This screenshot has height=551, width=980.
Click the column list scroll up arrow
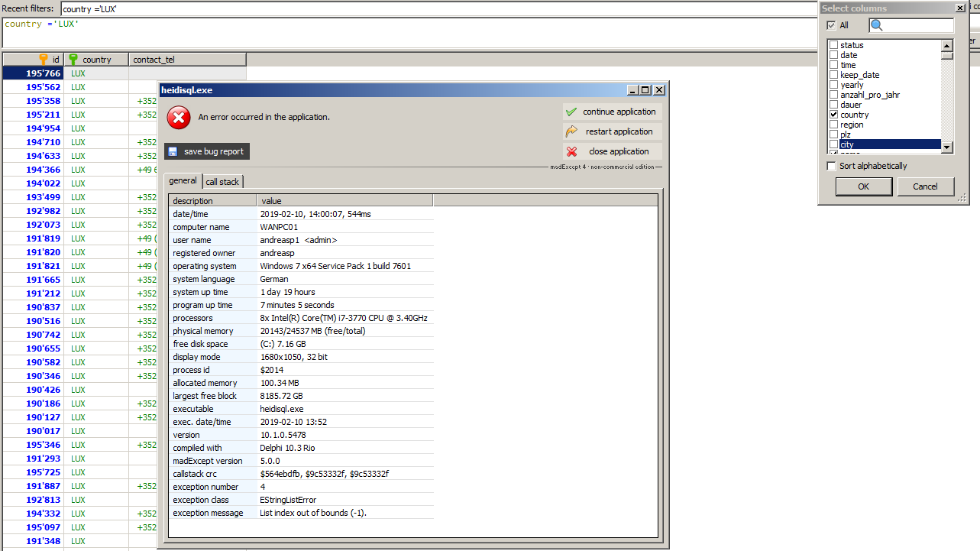[947, 45]
